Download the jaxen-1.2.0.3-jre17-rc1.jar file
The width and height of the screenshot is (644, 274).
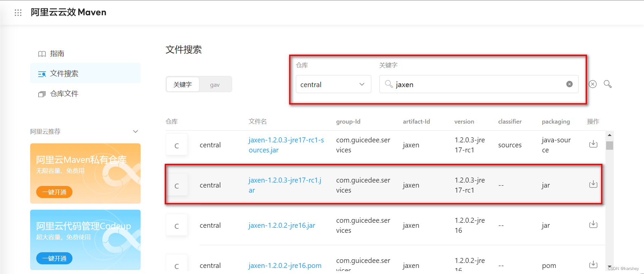(593, 184)
